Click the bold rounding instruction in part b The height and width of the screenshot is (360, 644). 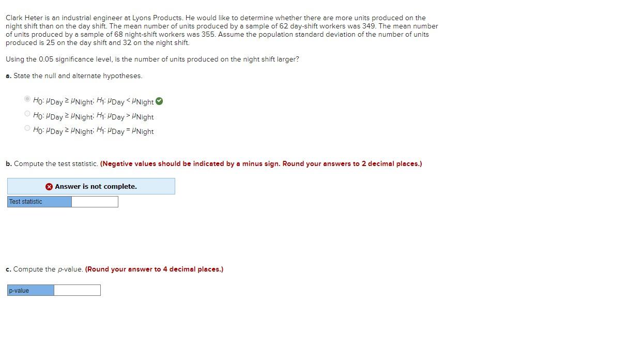tap(261, 164)
